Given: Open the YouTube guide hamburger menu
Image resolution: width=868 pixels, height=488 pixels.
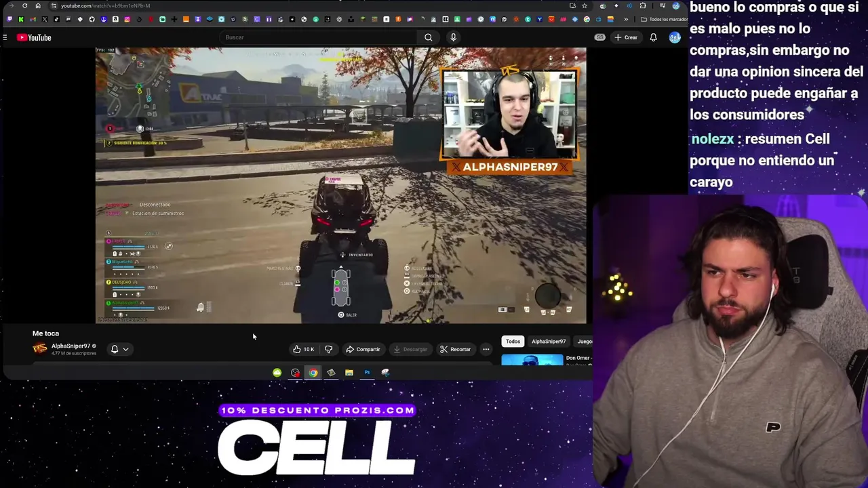Looking at the screenshot, I should (5, 37).
